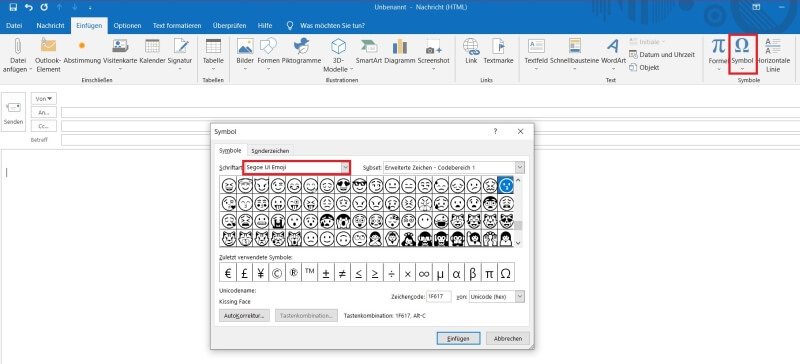Insert a SmartArt graphic
The image size is (800, 364).
point(369,51)
